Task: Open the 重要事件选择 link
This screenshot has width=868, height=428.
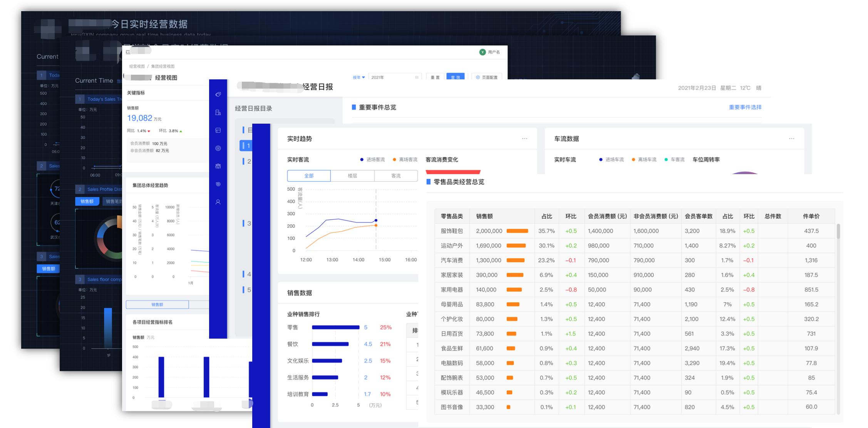Action: coord(744,107)
